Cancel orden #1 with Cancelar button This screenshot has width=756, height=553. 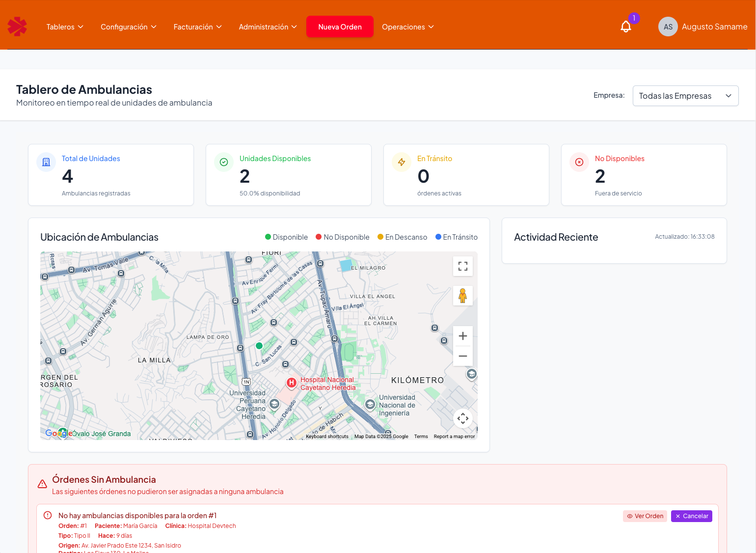(692, 516)
